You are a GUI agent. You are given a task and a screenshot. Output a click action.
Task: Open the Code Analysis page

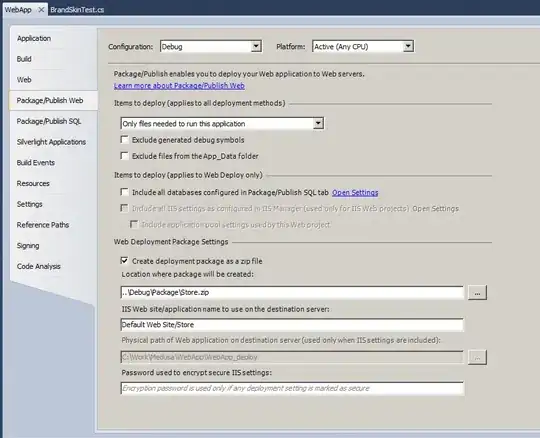pyautogui.click(x=39, y=266)
